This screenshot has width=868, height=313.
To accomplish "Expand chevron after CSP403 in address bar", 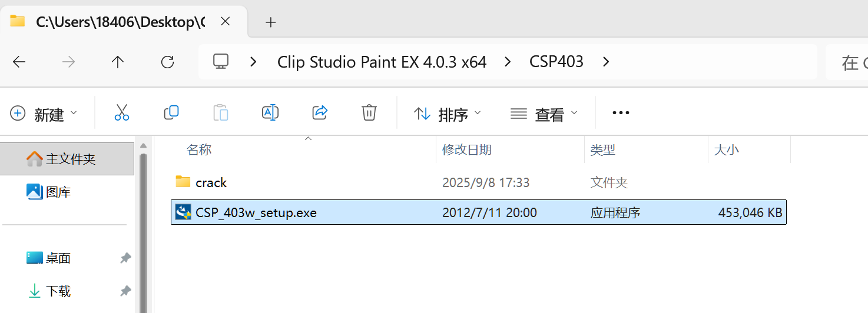I will point(606,62).
